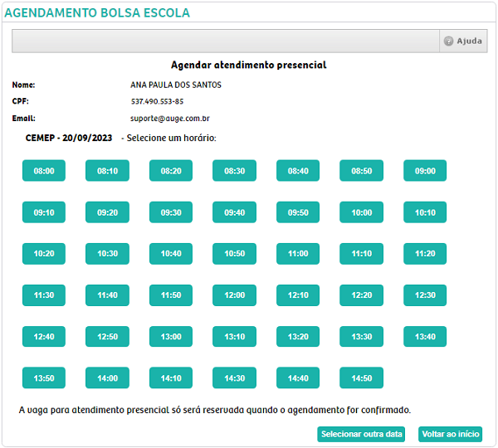This screenshot has width=498, height=448.
Task: Go back with Voltar ao início
Action: click(x=451, y=434)
